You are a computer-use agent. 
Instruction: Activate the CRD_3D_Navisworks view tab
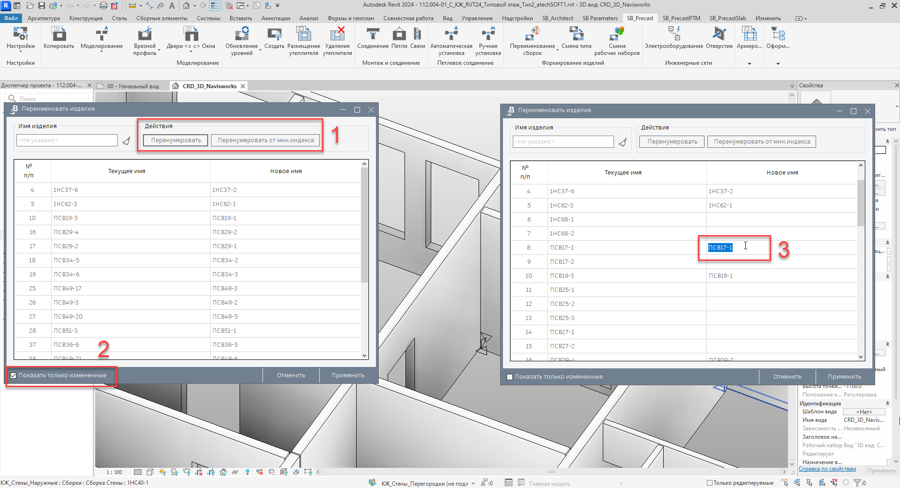pyautogui.click(x=209, y=86)
